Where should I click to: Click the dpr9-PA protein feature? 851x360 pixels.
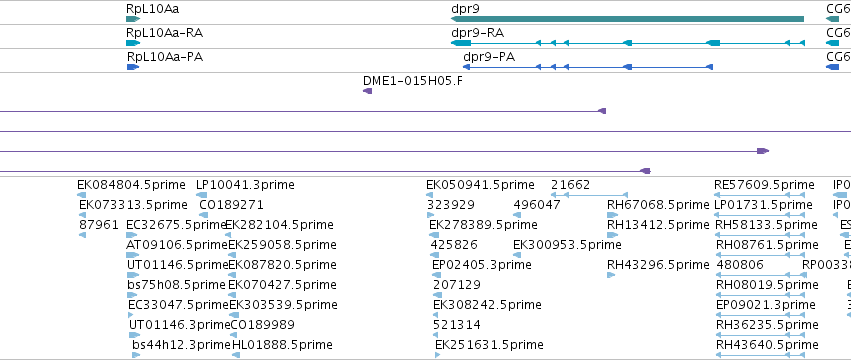point(588,67)
